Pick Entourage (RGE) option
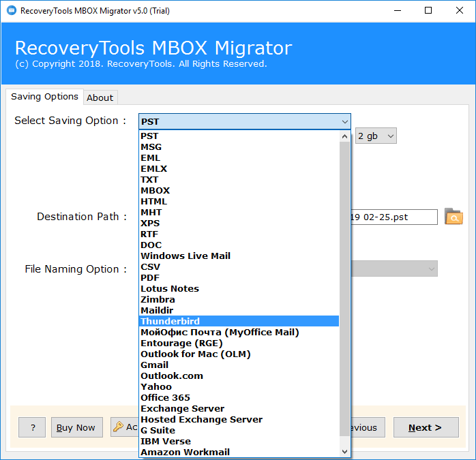This screenshot has width=476, height=460. click(x=239, y=343)
